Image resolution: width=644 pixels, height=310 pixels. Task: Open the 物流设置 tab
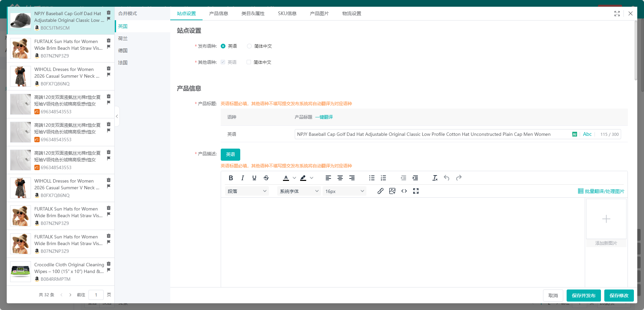click(x=352, y=13)
